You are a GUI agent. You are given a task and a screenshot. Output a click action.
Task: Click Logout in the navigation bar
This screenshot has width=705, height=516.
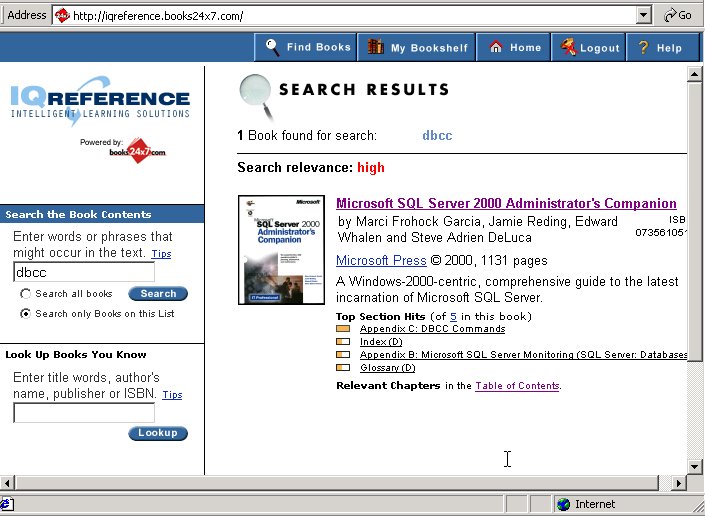coord(589,47)
